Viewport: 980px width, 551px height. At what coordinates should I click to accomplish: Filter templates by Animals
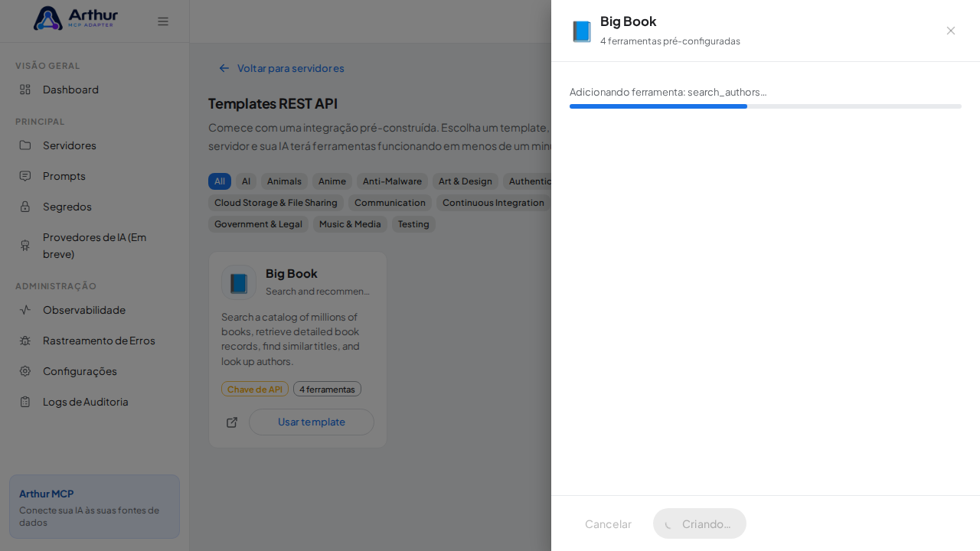pyautogui.click(x=284, y=181)
